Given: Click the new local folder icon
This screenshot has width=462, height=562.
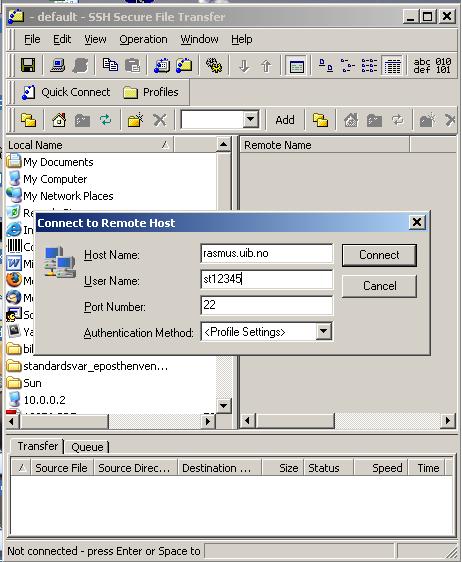Looking at the screenshot, I should 135,120.
